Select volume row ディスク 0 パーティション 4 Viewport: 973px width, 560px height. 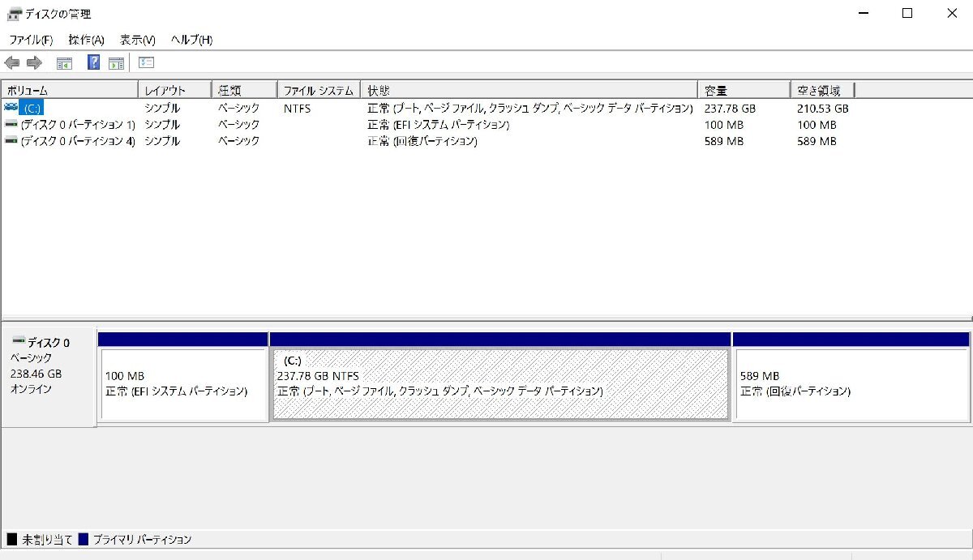tap(427, 140)
